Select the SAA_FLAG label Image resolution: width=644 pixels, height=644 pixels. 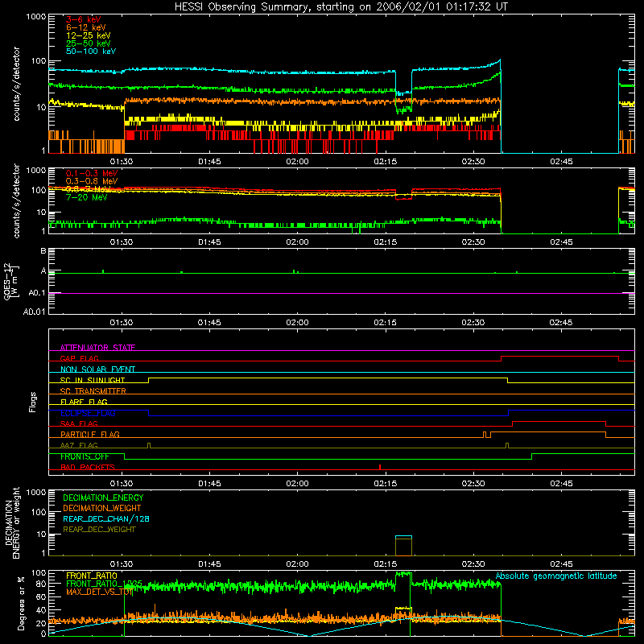(x=79, y=423)
